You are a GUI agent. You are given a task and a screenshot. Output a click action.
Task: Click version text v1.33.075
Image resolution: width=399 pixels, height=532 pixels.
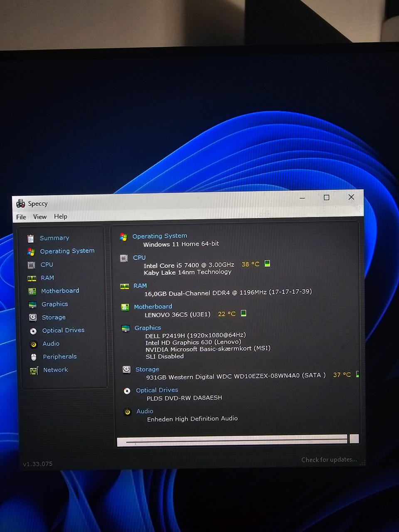click(38, 464)
